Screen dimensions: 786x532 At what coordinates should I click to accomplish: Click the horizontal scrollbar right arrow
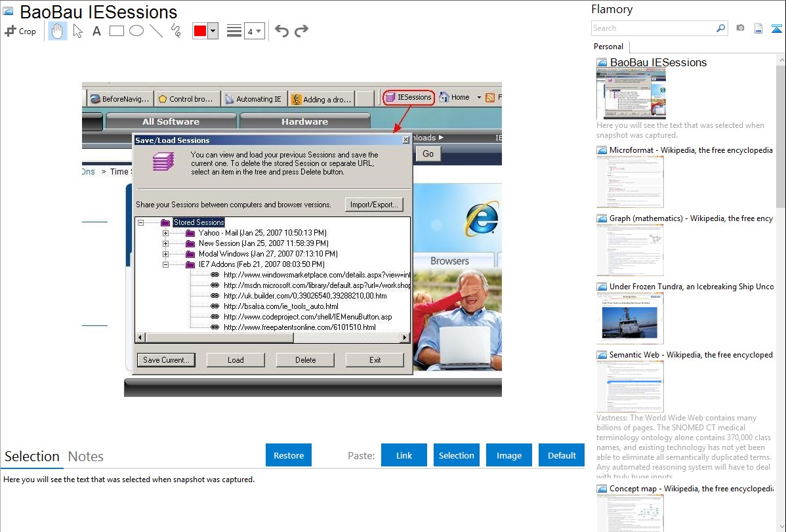(405, 337)
